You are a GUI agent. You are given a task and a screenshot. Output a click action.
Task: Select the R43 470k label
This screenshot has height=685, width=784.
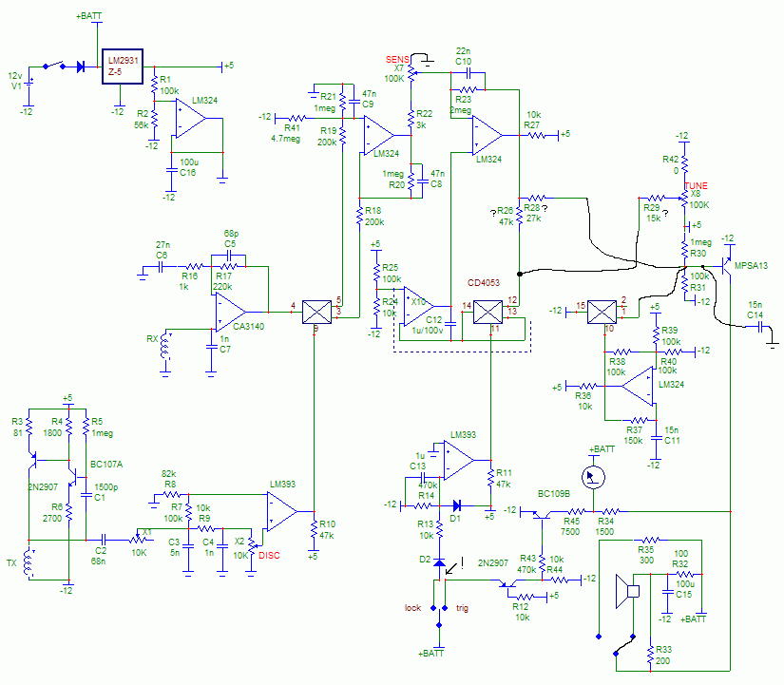(x=527, y=563)
